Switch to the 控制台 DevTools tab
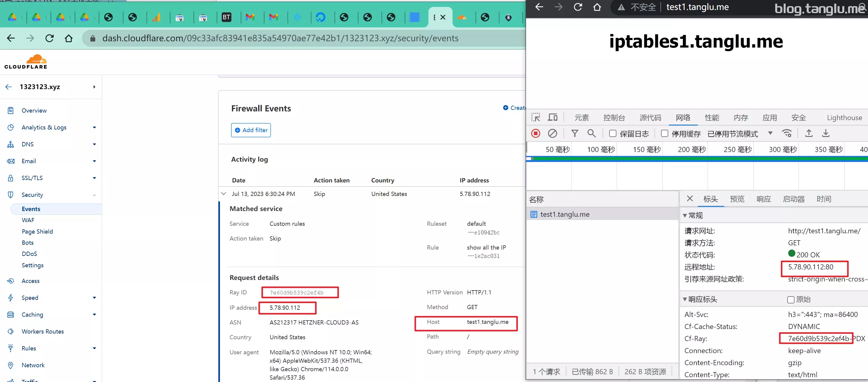Image resolution: width=868 pixels, height=382 pixels. (614, 117)
